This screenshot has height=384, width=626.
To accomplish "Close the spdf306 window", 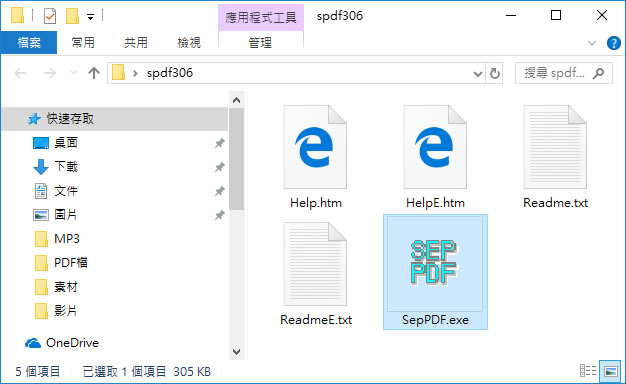I will coord(602,16).
